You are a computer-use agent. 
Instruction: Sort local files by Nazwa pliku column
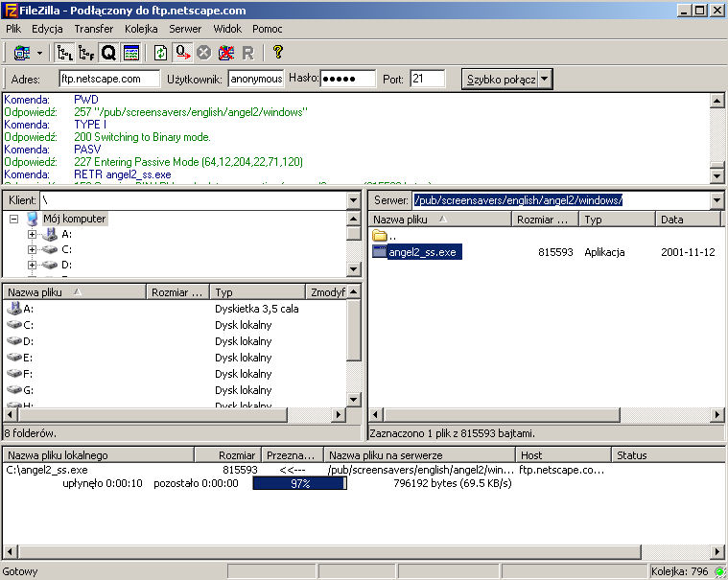[75, 292]
